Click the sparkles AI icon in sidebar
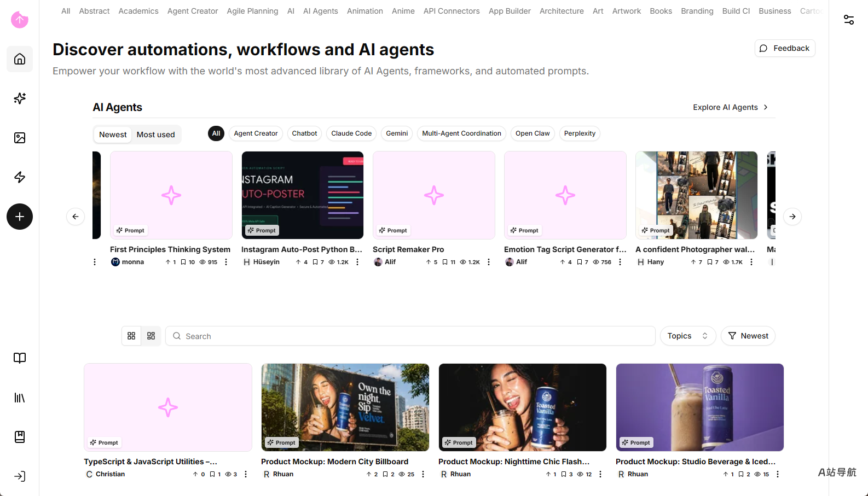Viewport: 868px width, 496px height. click(x=20, y=98)
